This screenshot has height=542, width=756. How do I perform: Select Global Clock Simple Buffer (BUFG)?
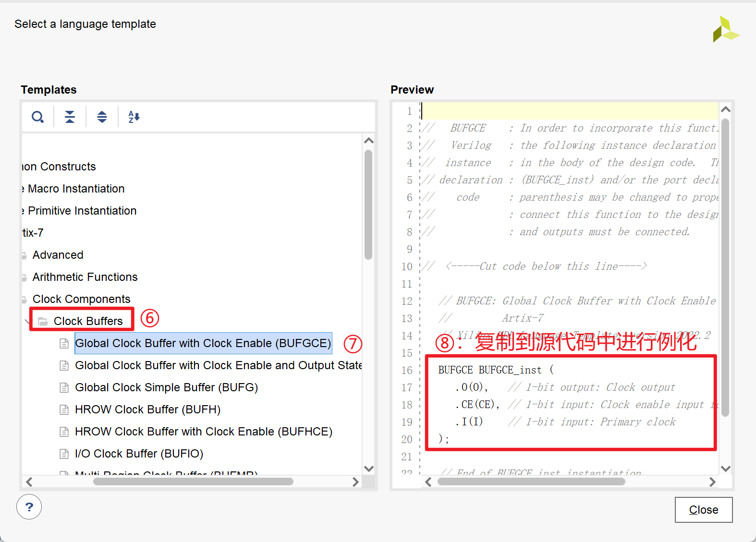click(167, 387)
